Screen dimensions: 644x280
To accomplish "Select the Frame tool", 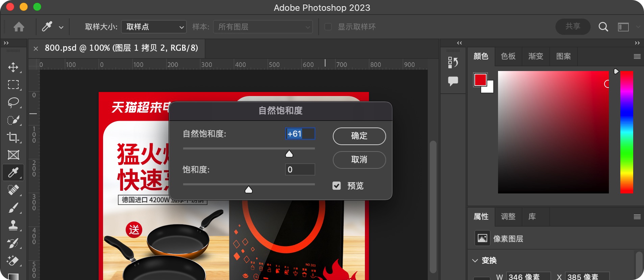I will (x=13, y=155).
